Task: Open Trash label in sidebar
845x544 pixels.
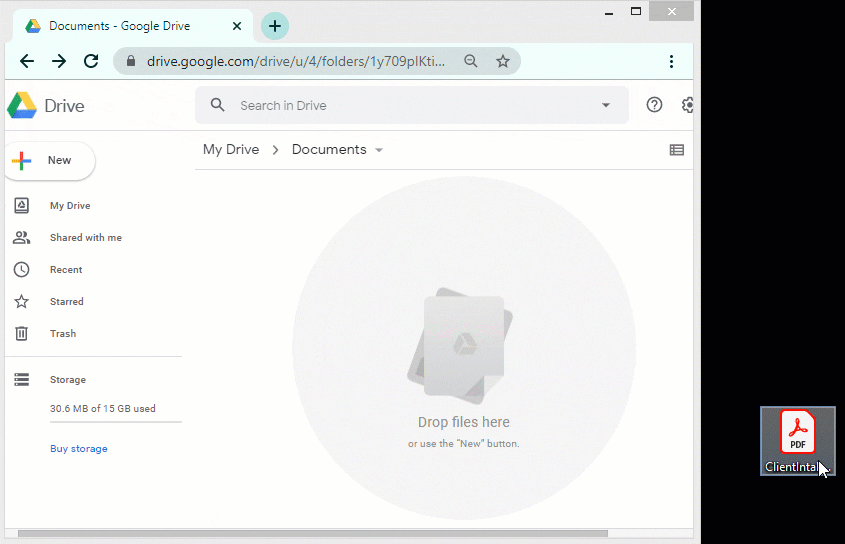Action: (63, 333)
